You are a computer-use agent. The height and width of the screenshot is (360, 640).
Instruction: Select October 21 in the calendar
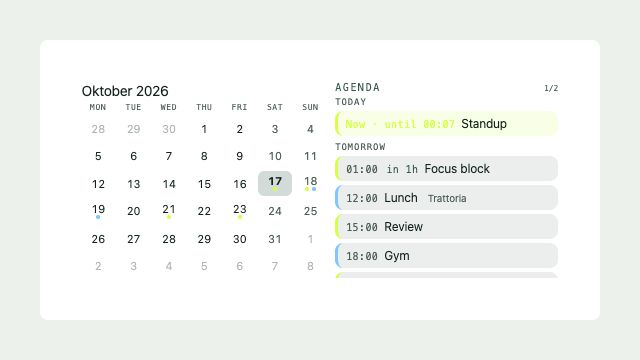(169, 211)
